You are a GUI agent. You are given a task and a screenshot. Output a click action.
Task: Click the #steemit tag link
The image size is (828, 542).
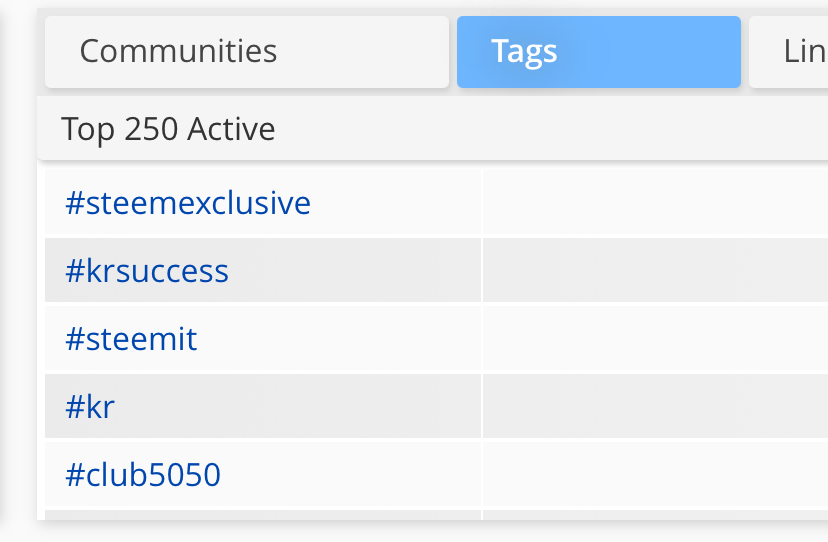tap(131, 339)
